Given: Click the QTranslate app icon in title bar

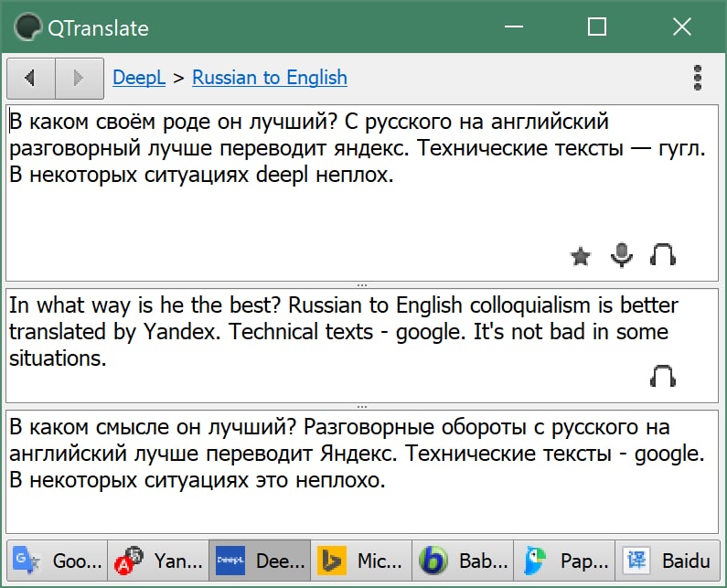Looking at the screenshot, I should tap(27, 27).
